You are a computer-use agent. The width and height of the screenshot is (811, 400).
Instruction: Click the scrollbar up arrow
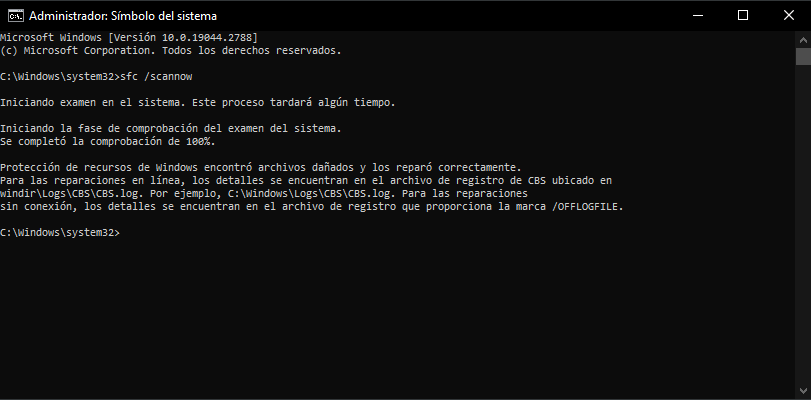pos(803,39)
